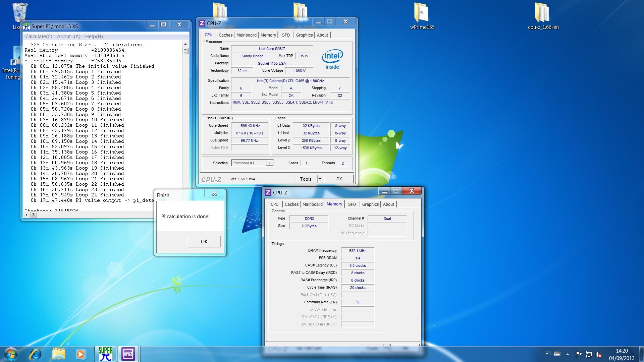Click the Specification field with Celeron G465

click(290, 81)
